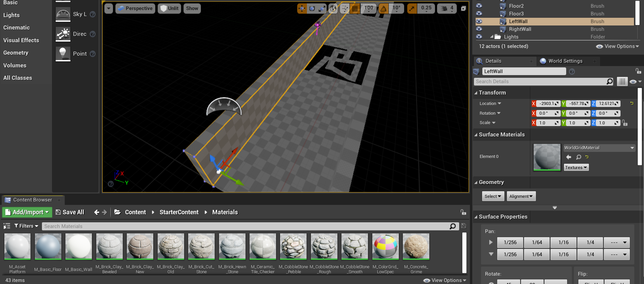Click Save All in Content Browser

coord(70,212)
